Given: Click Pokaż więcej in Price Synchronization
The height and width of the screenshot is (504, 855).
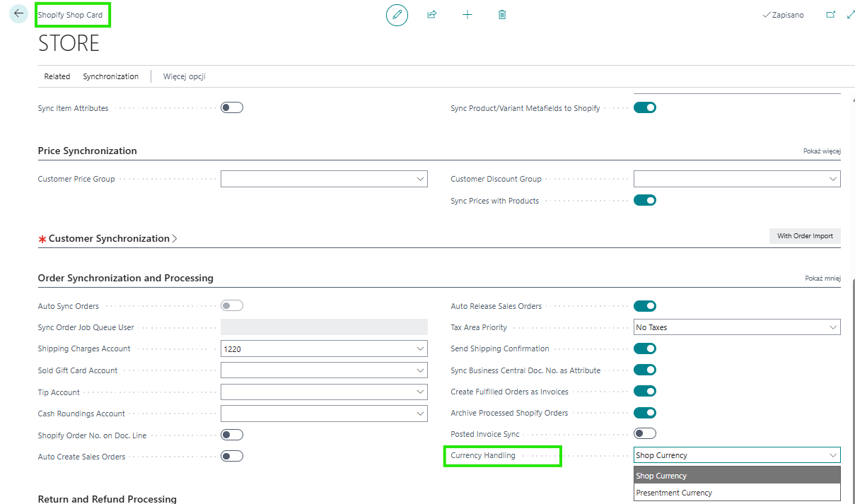Looking at the screenshot, I should pyautogui.click(x=822, y=151).
